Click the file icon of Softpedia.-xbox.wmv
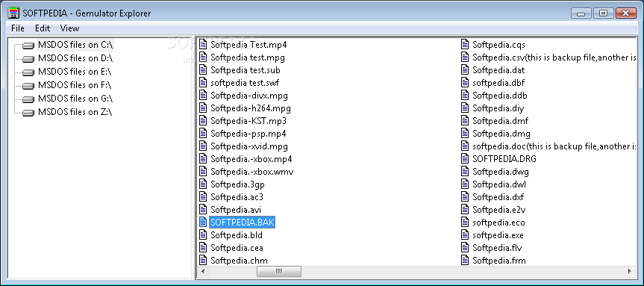The image size is (644, 286). [x=203, y=171]
